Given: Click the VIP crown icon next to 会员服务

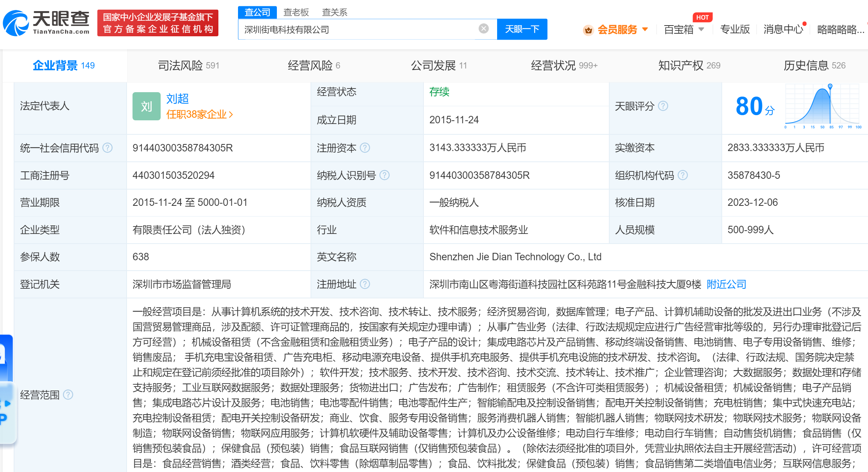Looking at the screenshot, I should pyautogui.click(x=588, y=30).
